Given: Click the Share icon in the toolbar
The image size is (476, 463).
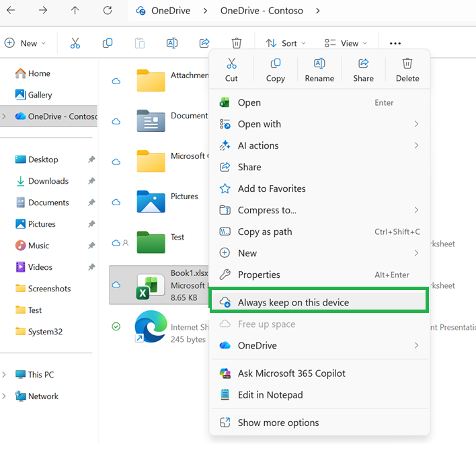Looking at the screenshot, I should 204,43.
